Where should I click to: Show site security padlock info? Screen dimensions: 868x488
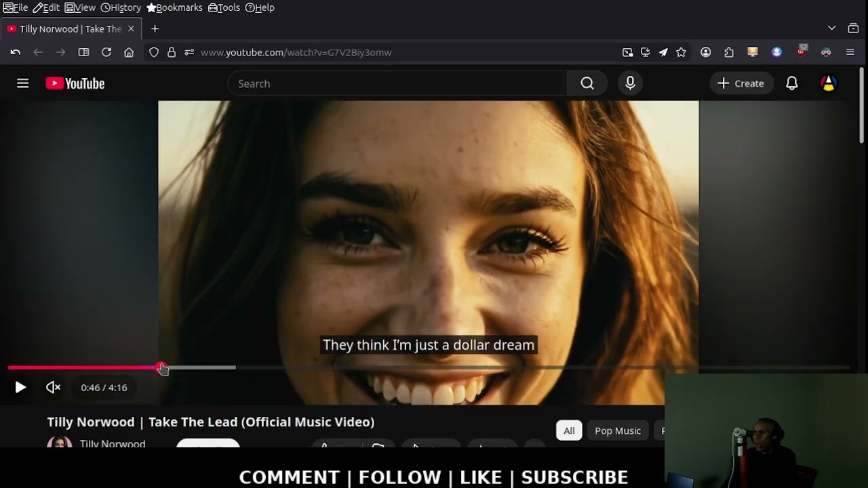point(172,52)
